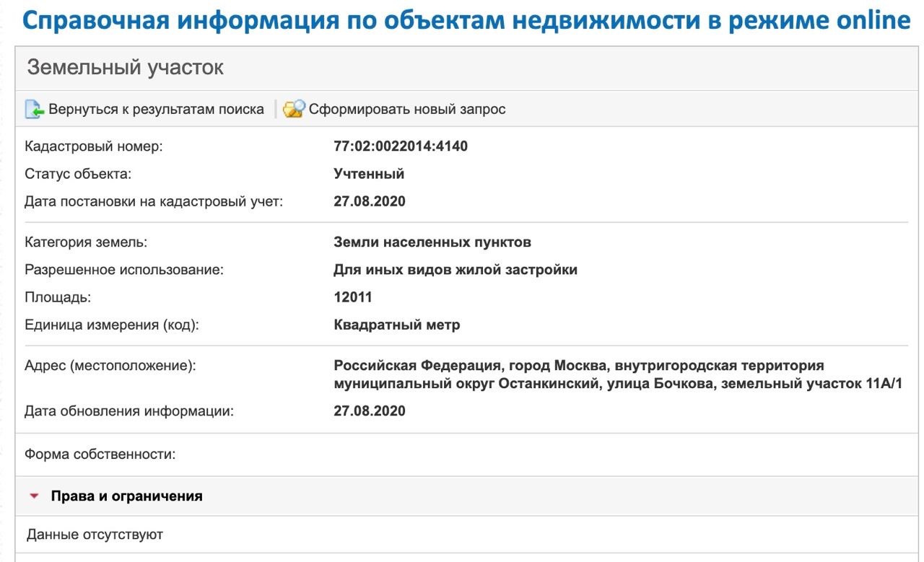
Task: Click the area value 12011
Action: [353, 297]
